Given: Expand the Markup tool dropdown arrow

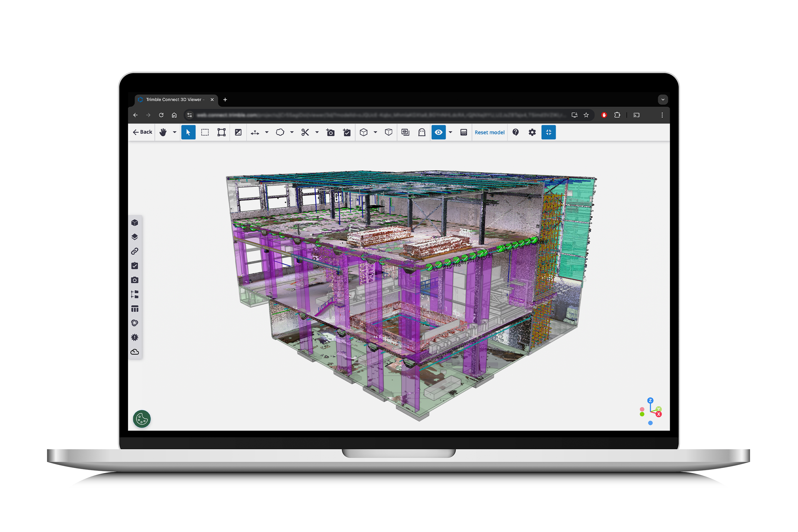Looking at the screenshot, I should [292, 132].
